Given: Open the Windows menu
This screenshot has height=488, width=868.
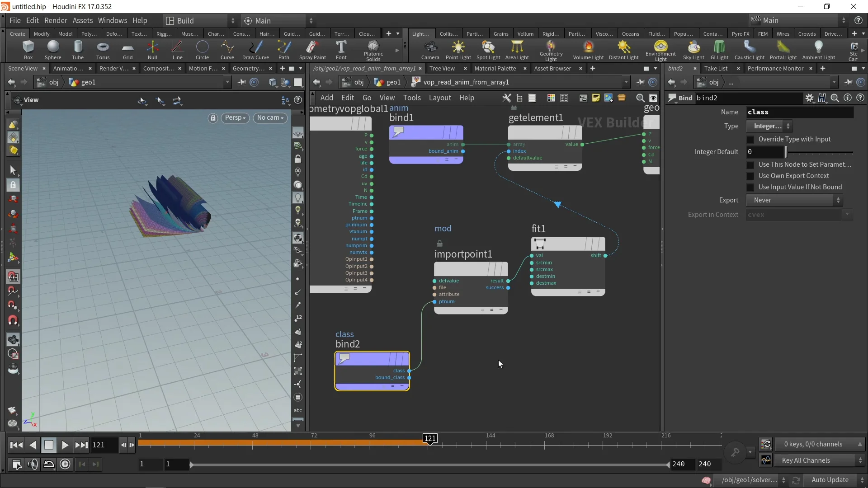Looking at the screenshot, I should pyautogui.click(x=113, y=20).
